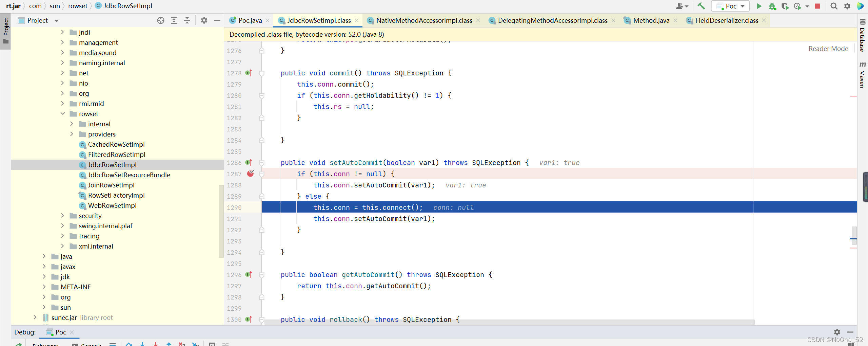Fold the if block at line 1287
Image resolution: width=868 pixels, height=346 pixels.
click(x=262, y=174)
